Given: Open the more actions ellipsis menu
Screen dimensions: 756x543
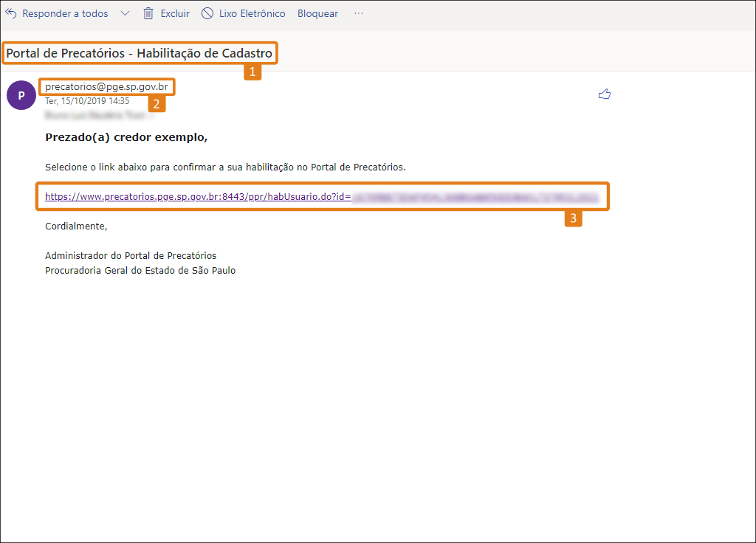Looking at the screenshot, I should [359, 13].
